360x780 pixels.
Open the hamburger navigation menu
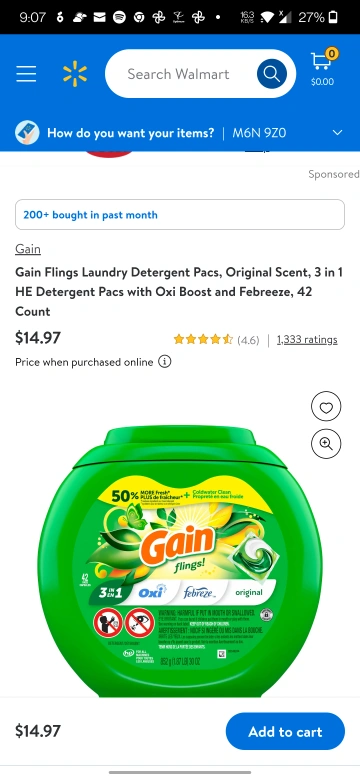click(x=26, y=74)
